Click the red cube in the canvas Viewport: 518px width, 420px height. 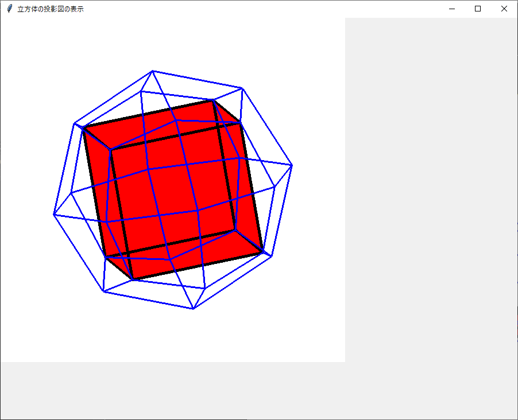[x=172, y=190]
